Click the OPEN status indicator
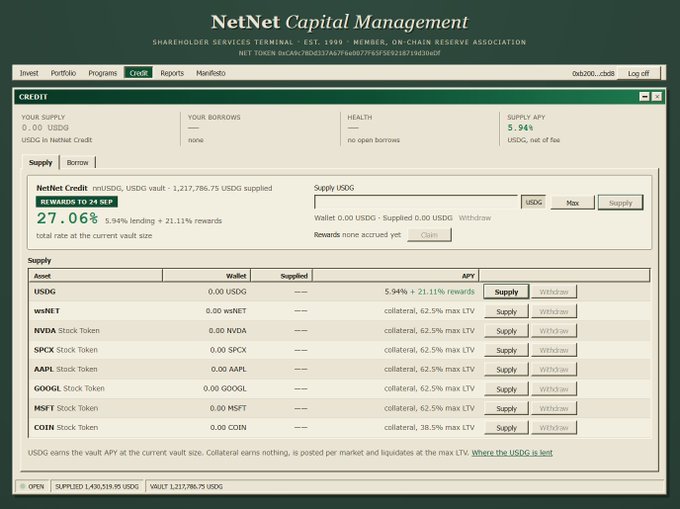 point(33,486)
